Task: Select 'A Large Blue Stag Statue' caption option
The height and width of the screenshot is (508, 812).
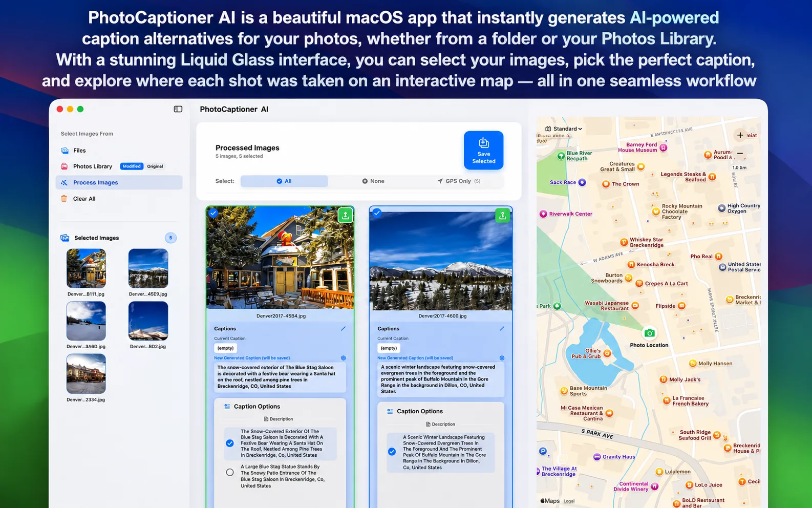Action: coord(230,472)
